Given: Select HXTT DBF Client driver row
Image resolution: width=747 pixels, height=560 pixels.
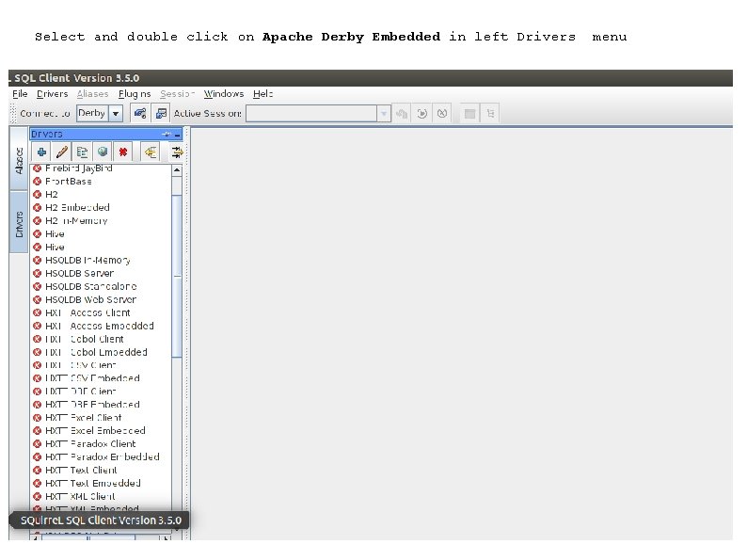Looking at the screenshot, I should pyautogui.click(x=101, y=392).
